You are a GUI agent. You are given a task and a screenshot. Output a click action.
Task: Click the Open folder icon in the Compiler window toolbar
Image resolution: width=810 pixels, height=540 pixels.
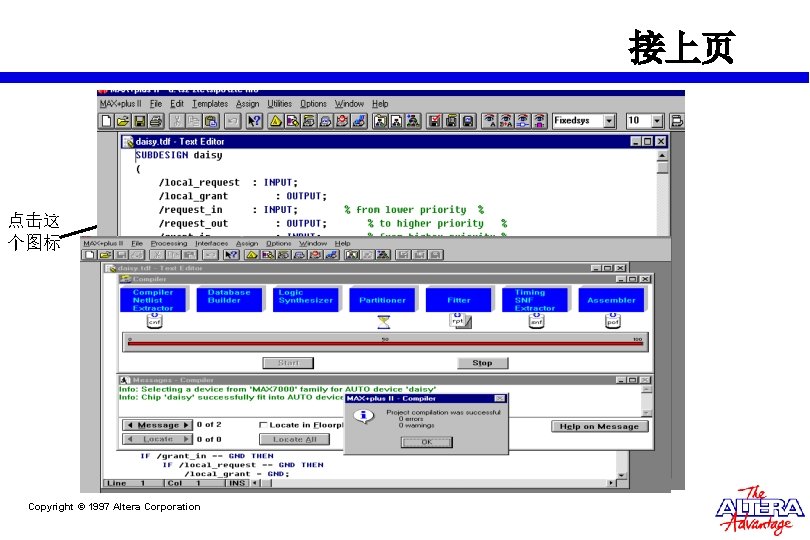pyautogui.click(x=105, y=254)
